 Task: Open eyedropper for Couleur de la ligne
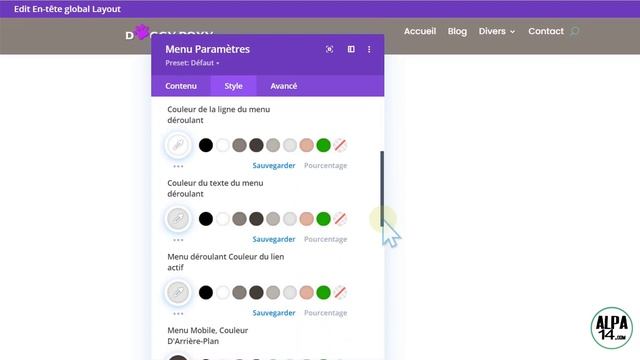[178, 145]
